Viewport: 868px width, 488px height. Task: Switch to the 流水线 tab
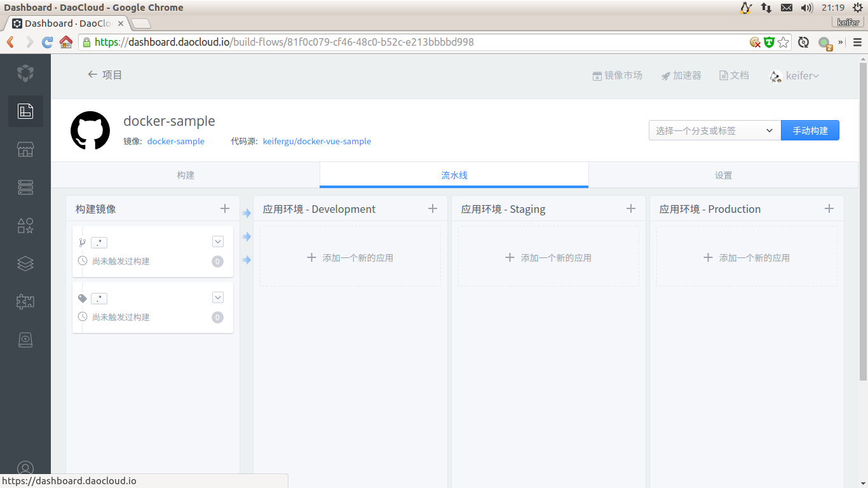454,175
